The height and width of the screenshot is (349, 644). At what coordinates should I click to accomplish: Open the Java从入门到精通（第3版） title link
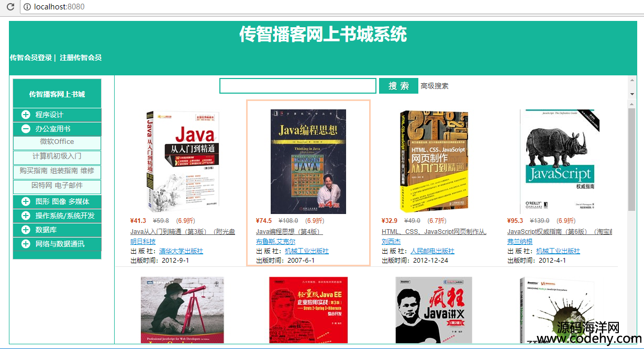pyautogui.click(x=183, y=232)
